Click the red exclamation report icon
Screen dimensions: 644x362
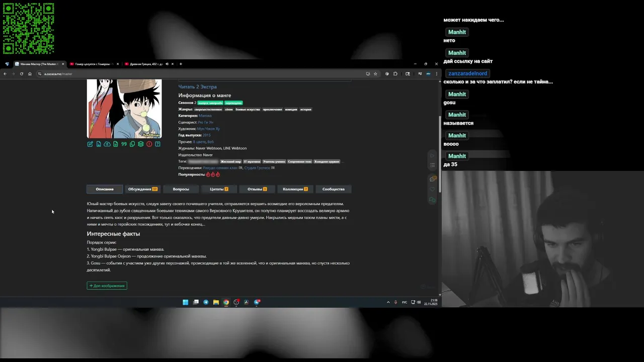149,144
